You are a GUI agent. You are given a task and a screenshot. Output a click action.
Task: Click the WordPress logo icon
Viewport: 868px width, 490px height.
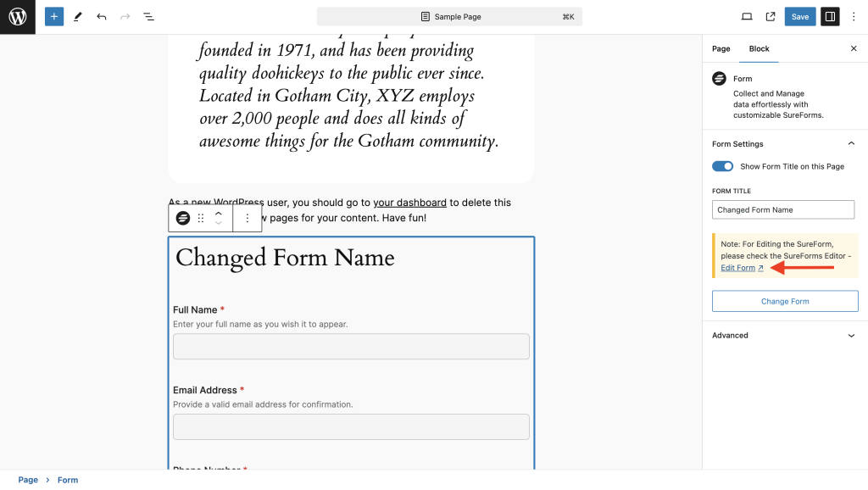[x=17, y=17]
